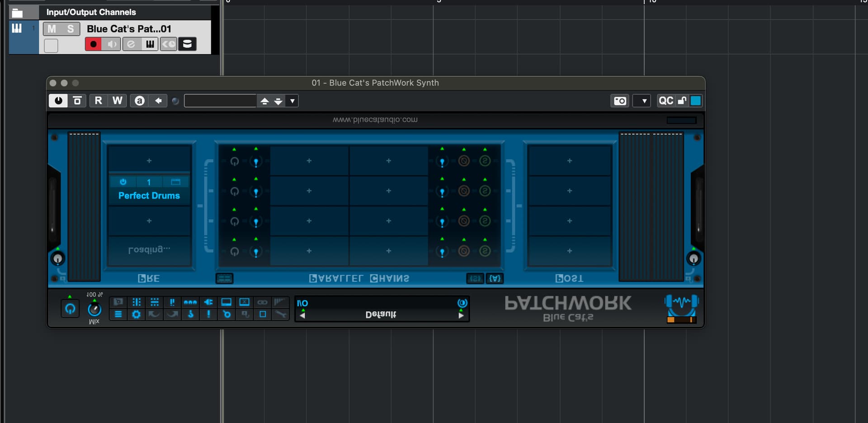Click the power icon of the second parallel chain

click(235, 191)
